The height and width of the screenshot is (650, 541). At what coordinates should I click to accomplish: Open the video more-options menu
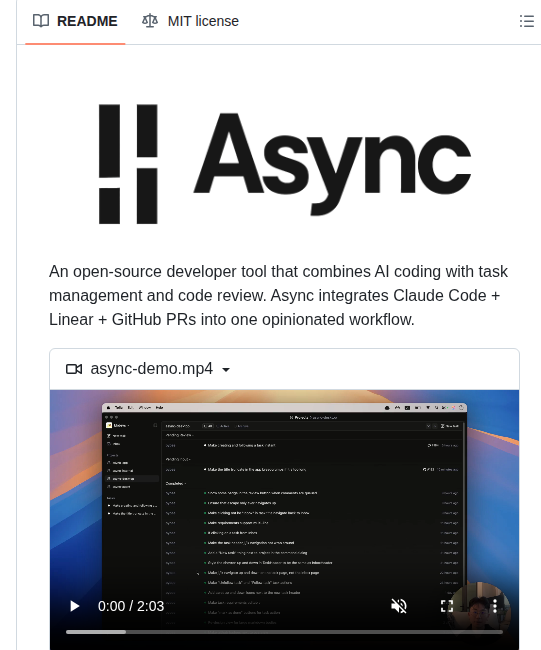pyautogui.click(x=495, y=606)
